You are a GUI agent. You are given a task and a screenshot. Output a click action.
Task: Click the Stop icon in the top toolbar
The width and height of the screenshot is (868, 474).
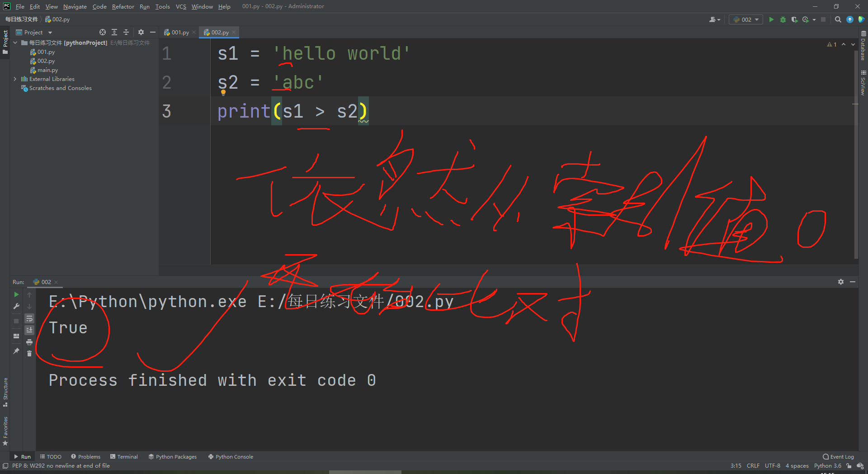(x=823, y=19)
